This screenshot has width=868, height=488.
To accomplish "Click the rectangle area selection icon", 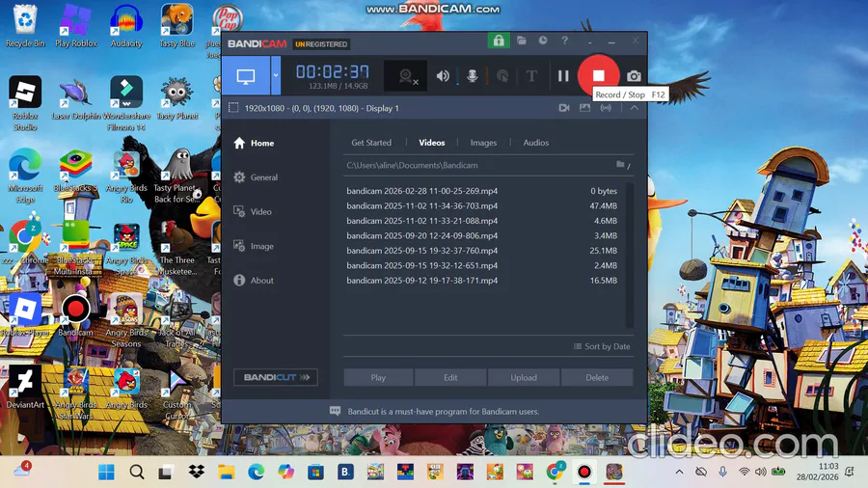I will (233, 108).
